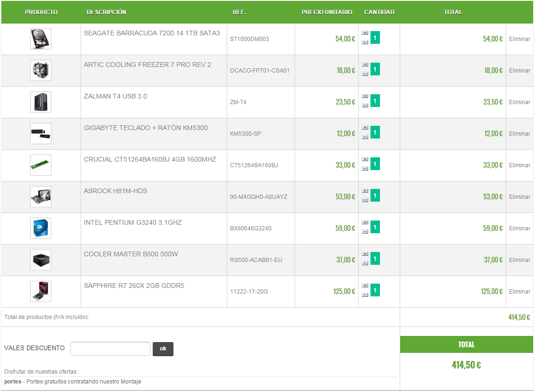Viewport: 535px width, 392px height.
Task: Select reference text BX80646G3240
Action: (x=251, y=228)
